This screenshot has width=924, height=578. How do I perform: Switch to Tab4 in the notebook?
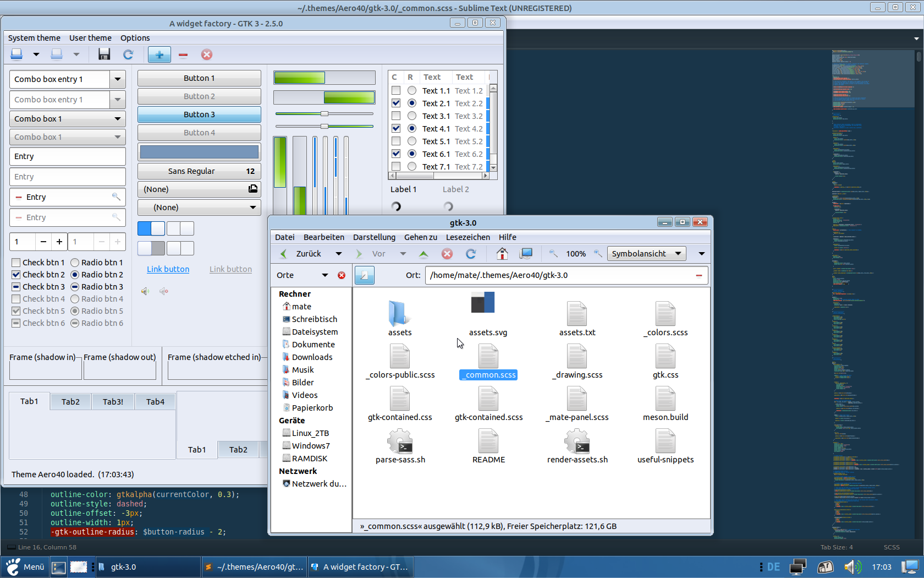tap(155, 402)
